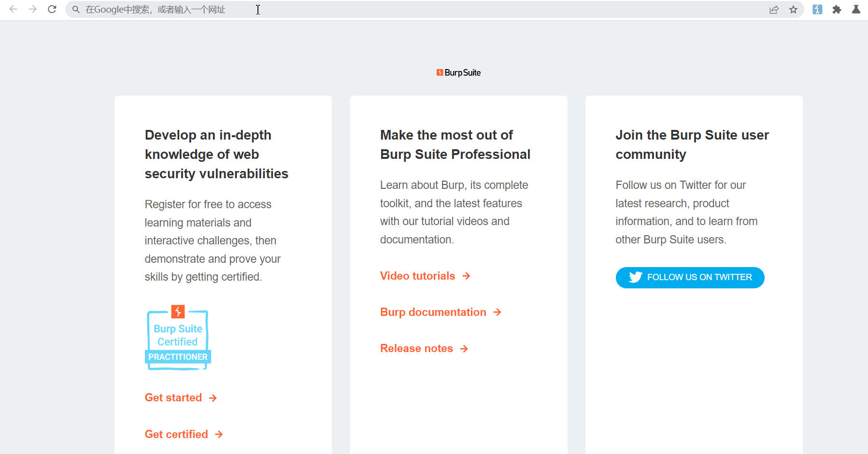The image size is (868, 454).
Task: Reload the current page
Action: tap(52, 9)
